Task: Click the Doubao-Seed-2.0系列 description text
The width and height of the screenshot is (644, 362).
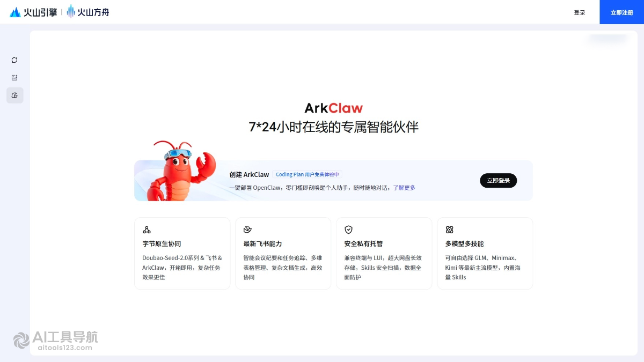Action: (182, 268)
